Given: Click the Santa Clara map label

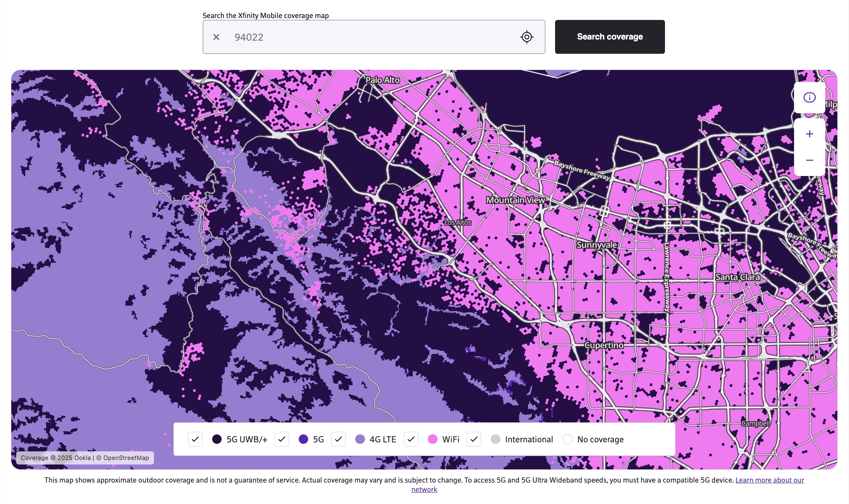Looking at the screenshot, I should click(x=737, y=277).
